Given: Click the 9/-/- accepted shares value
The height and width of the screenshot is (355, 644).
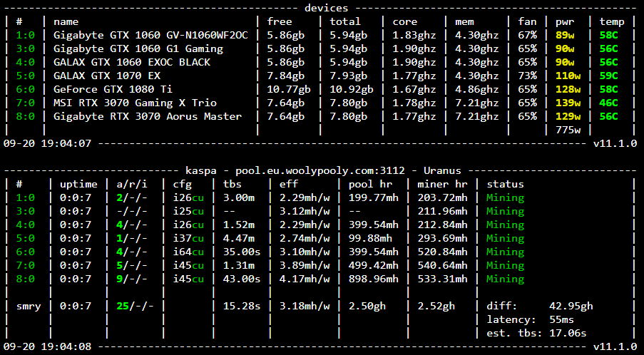Looking at the screenshot, I should point(132,279).
